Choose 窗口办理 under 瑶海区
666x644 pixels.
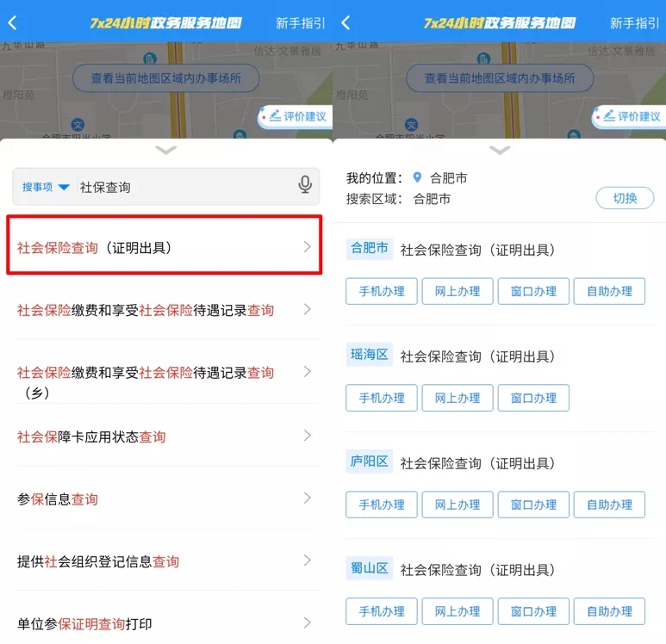[533, 398]
